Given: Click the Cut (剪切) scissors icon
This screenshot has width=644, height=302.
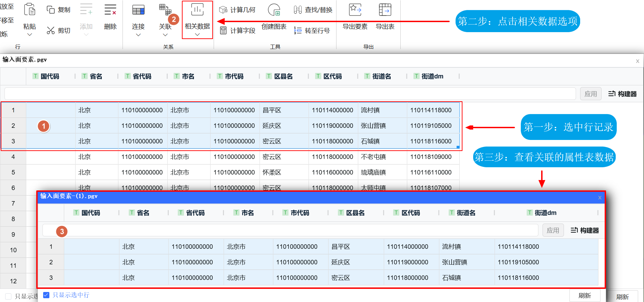Looking at the screenshot, I should pos(51,30).
